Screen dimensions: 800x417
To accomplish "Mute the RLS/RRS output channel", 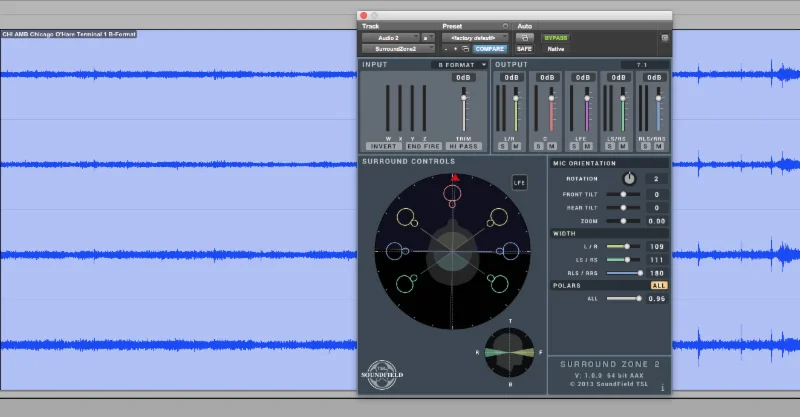I will tap(659, 146).
